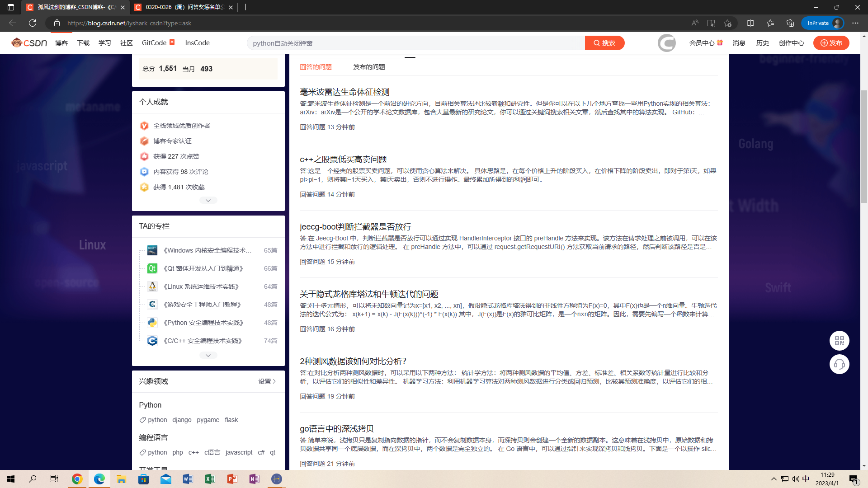
Task: Switch to 发布的问题 tab
Action: pyautogui.click(x=369, y=67)
